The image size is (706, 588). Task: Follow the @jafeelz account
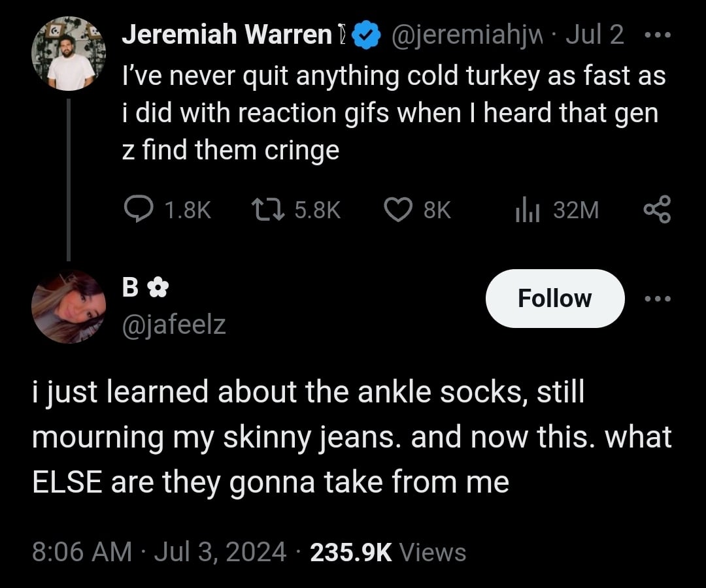(x=554, y=299)
